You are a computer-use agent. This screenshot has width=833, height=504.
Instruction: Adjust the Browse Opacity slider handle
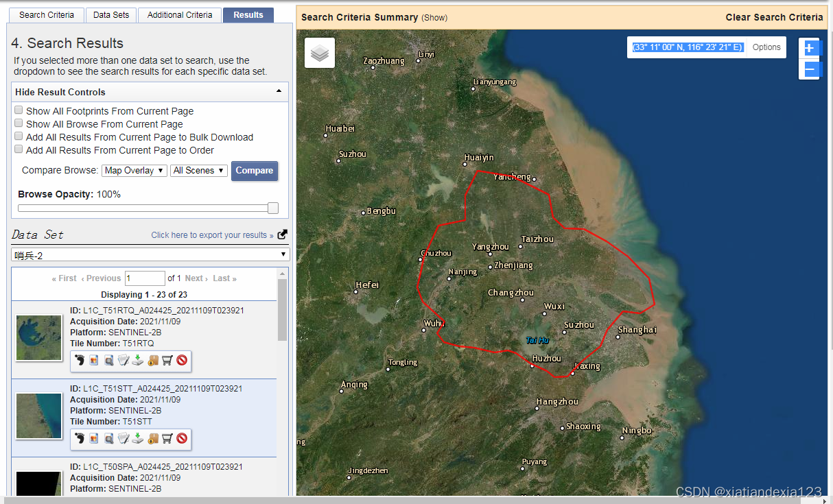tap(273, 208)
